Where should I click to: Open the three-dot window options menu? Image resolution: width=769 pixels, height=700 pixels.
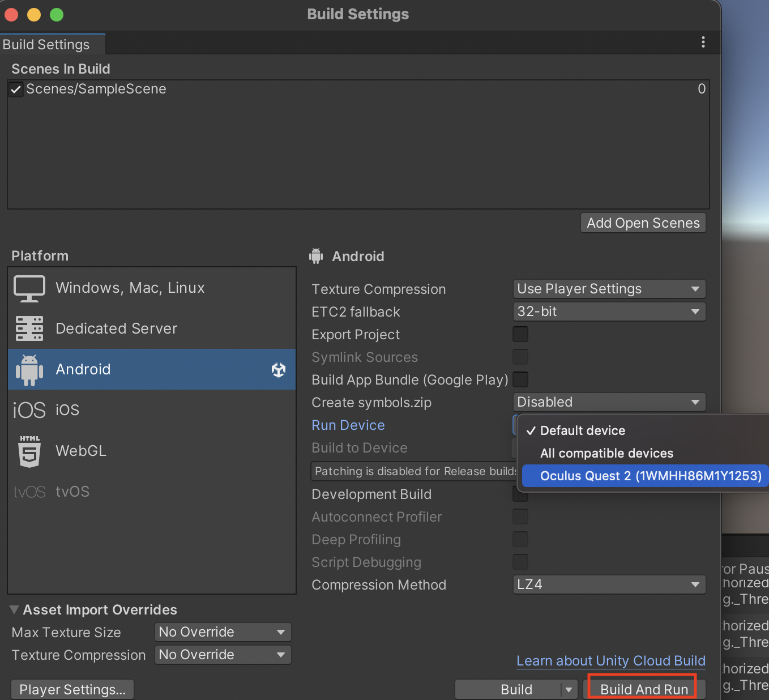(703, 42)
